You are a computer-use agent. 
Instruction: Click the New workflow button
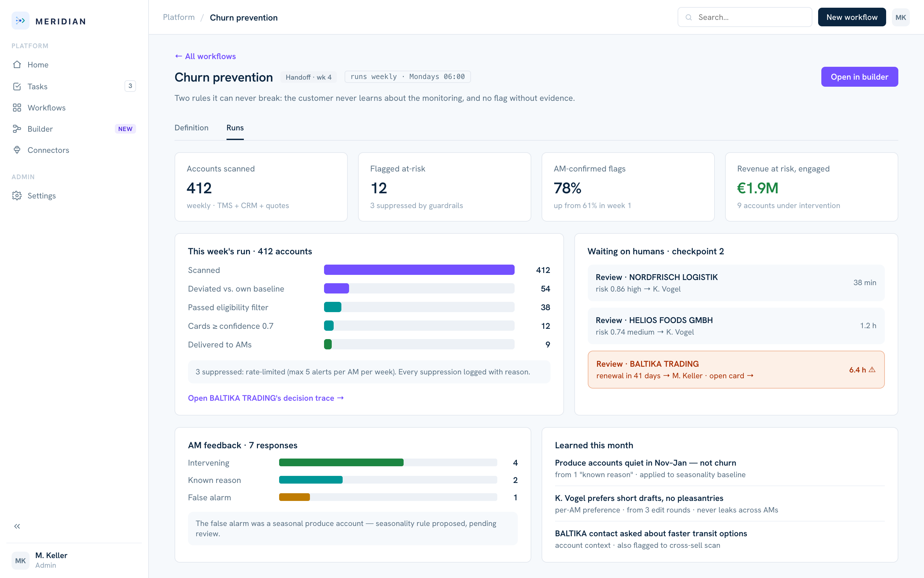(x=852, y=17)
